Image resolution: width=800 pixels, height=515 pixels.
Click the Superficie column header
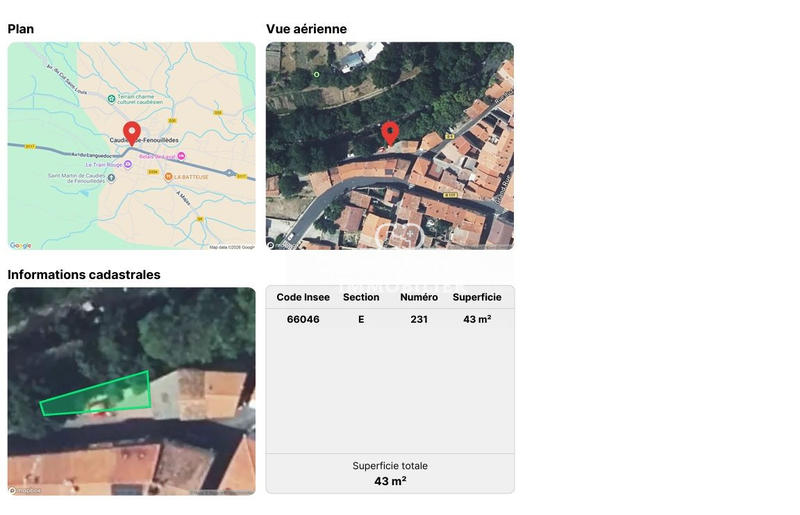point(477,297)
